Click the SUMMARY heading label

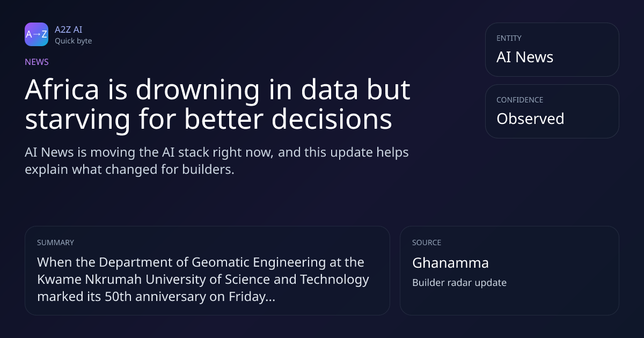click(55, 243)
